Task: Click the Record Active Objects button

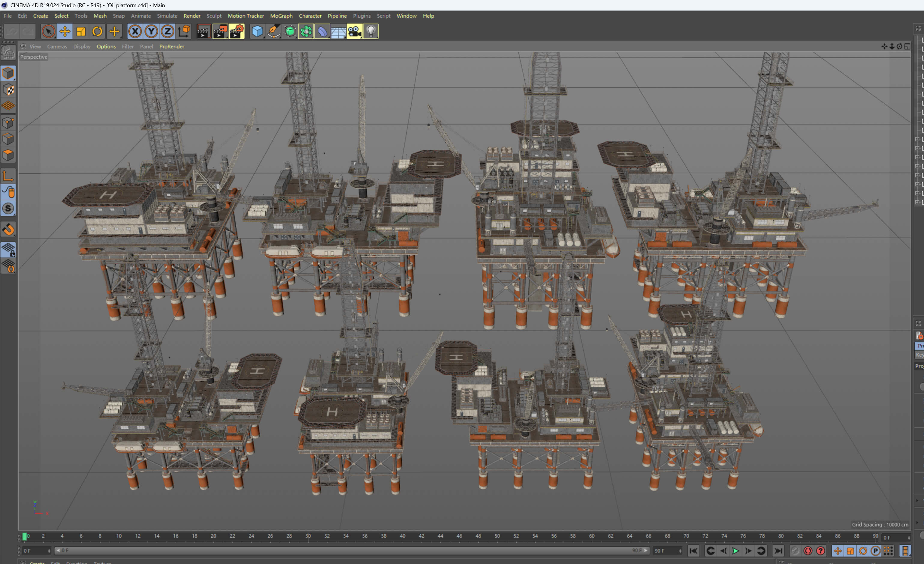Action: click(x=795, y=551)
